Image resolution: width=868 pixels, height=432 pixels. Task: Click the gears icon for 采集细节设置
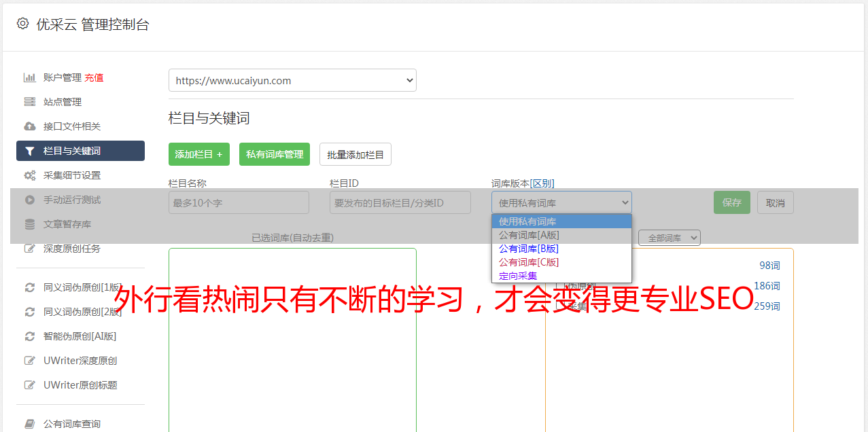click(x=29, y=175)
